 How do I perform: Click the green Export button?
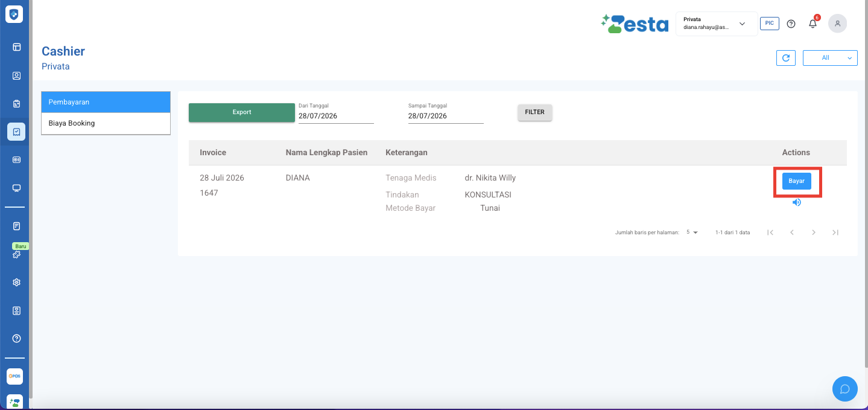(x=242, y=112)
